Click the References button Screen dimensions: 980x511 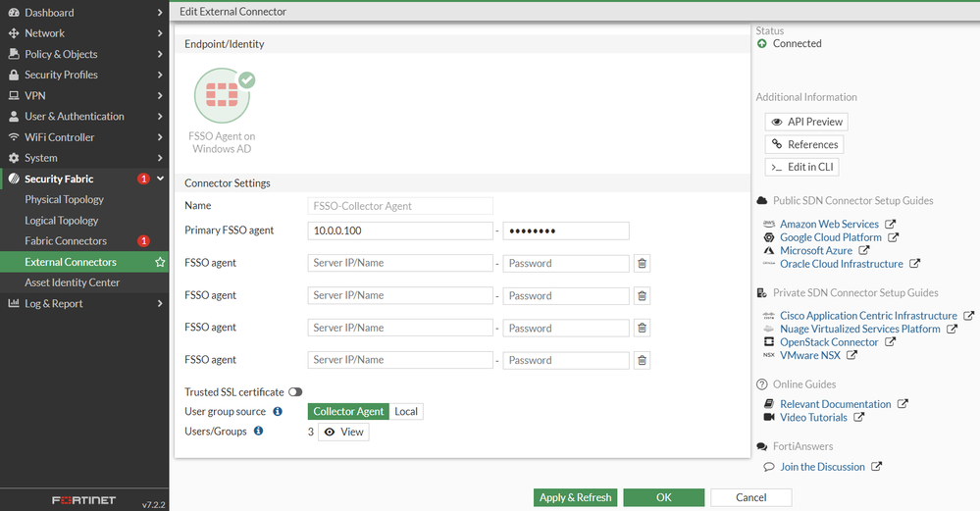coord(804,144)
